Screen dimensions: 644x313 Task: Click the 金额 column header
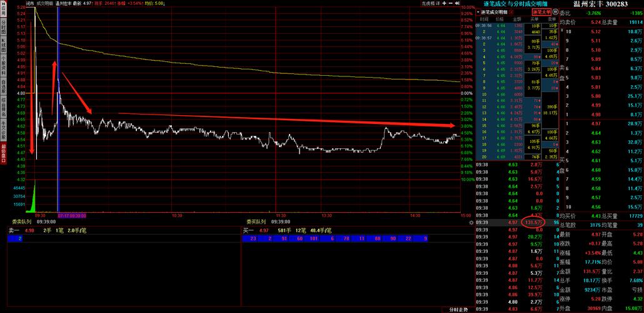516,19
